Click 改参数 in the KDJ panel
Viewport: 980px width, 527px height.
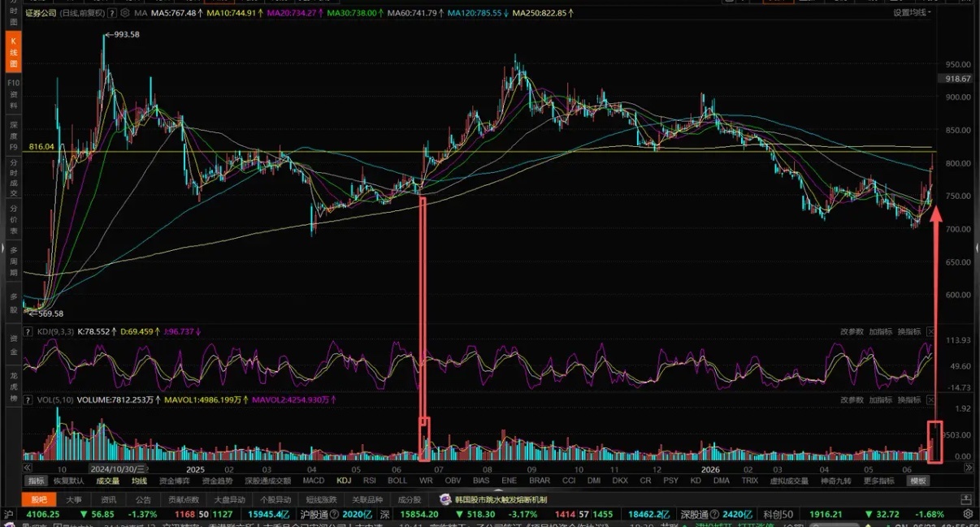coord(852,331)
